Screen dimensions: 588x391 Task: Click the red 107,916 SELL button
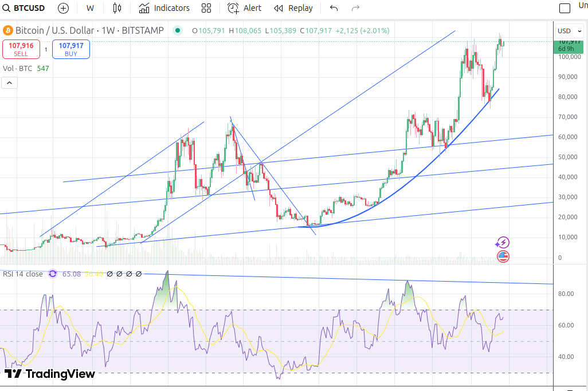click(21, 49)
